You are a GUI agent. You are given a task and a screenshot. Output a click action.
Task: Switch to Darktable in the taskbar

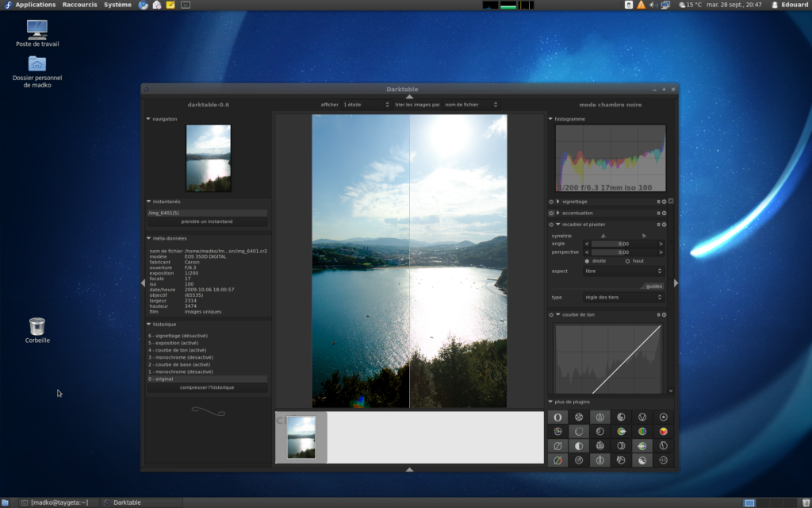click(x=141, y=502)
